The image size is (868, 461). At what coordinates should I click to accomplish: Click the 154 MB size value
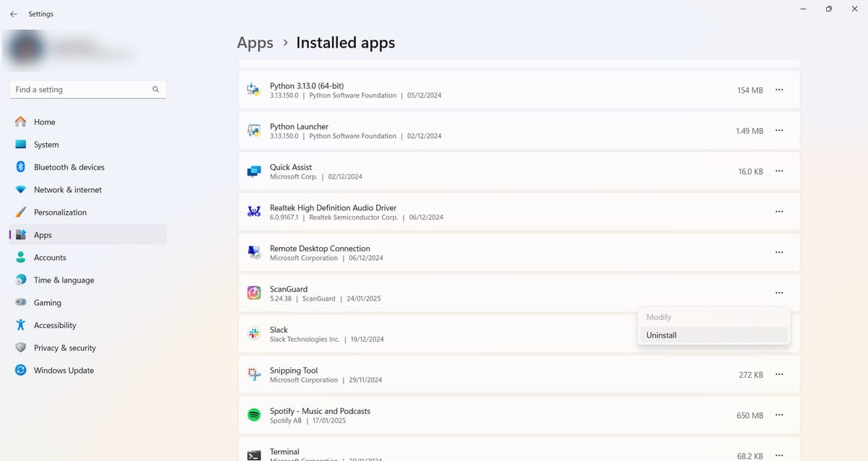click(750, 90)
